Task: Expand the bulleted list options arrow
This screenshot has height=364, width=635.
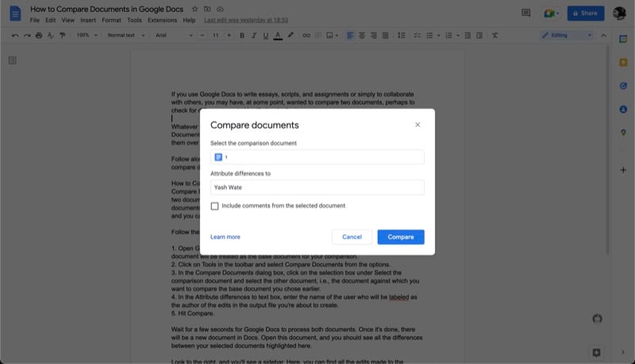Action: pyautogui.click(x=439, y=35)
